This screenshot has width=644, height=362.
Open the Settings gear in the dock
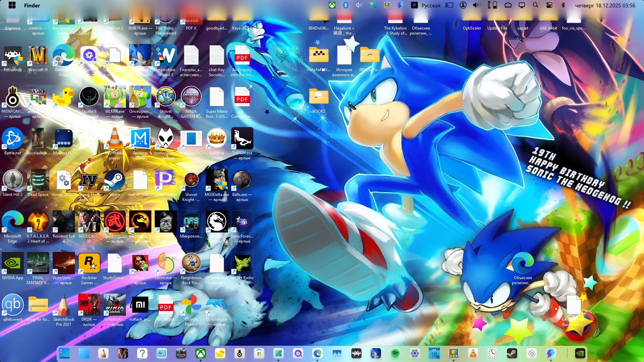point(415,353)
